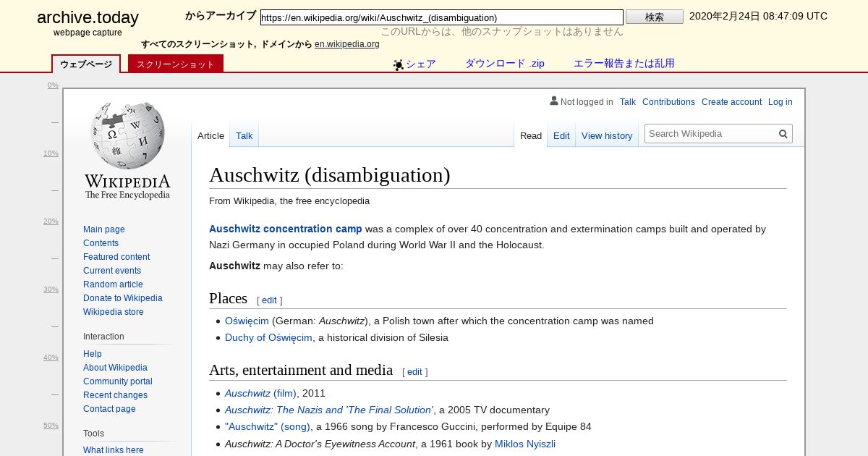Click the archive.today home title
868x456 pixels.
(x=88, y=18)
